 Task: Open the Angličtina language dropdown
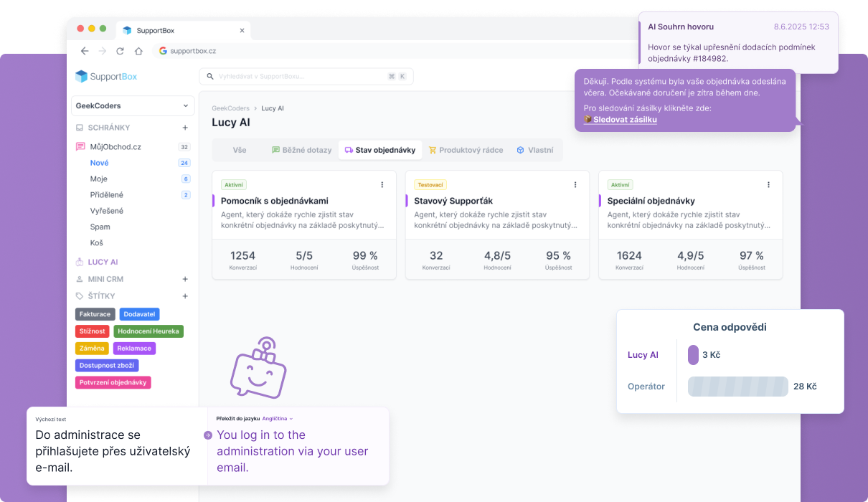point(277,418)
